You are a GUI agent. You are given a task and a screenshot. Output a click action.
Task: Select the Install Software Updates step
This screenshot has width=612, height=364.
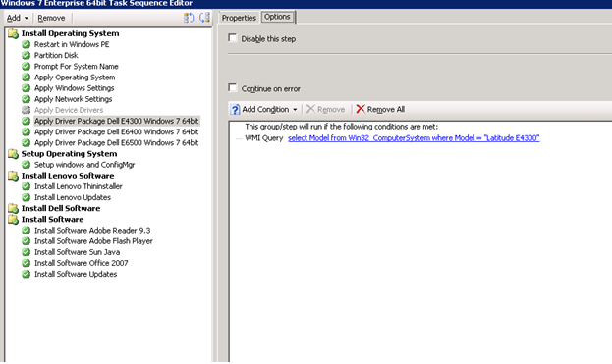click(x=76, y=274)
